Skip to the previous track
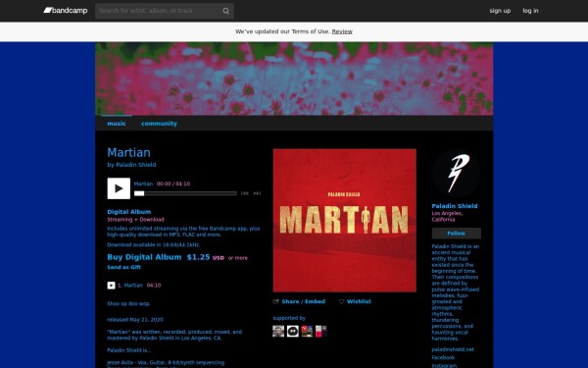The width and height of the screenshot is (588, 368). pyautogui.click(x=244, y=193)
